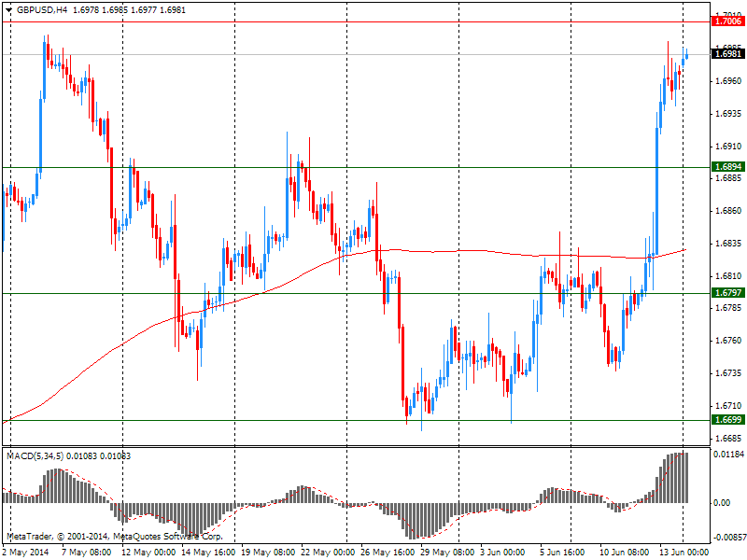Click the MACD zero level label 0.00
This screenshot has width=747, height=560.
click(722, 503)
